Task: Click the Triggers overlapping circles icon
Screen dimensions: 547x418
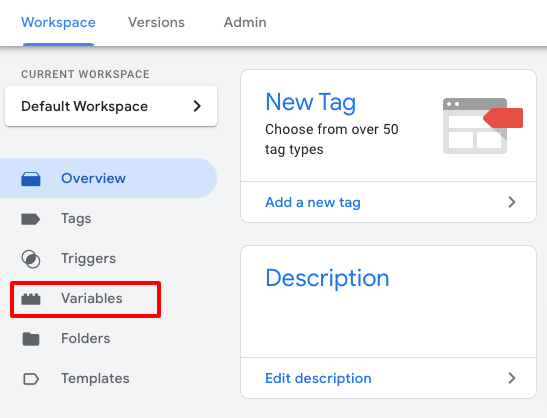Action: tap(31, 259)
